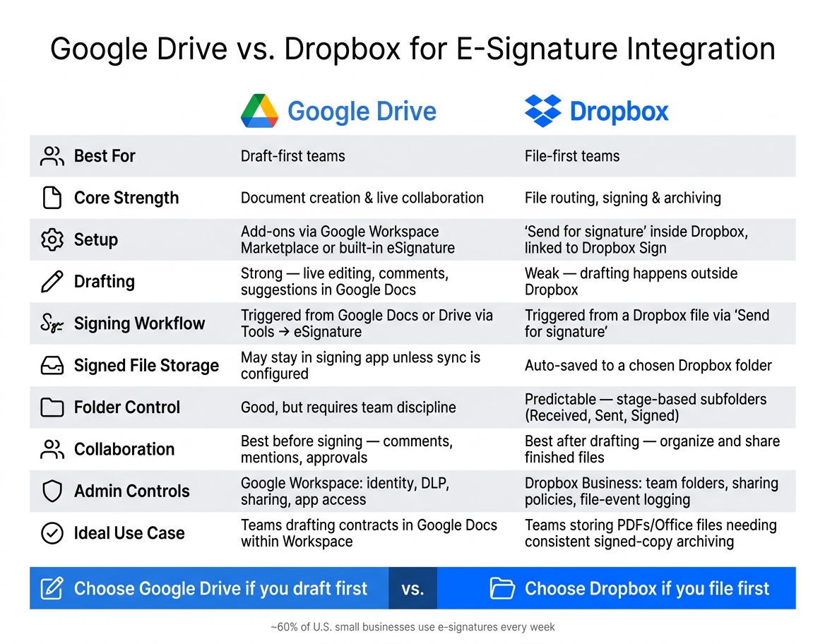Click 'Auto-saved to a chosen Dropbox folder' cell
The width and height of the screenshot is (825, 644).
648,365
